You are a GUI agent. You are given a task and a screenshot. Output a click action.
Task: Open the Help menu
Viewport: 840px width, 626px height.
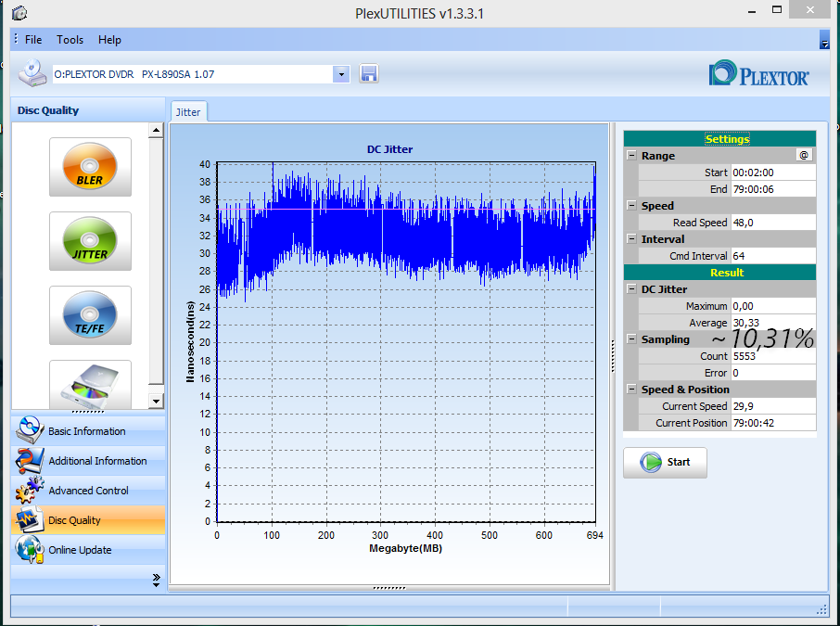point(109,40)
